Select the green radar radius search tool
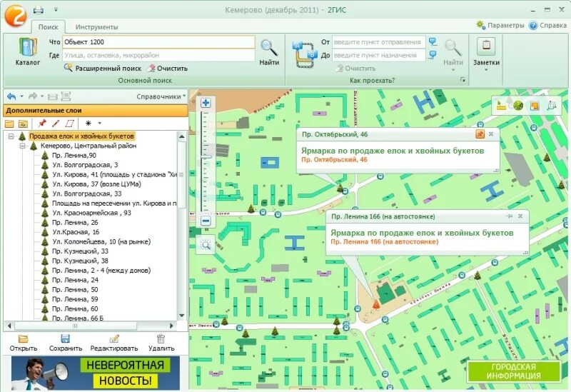This screenshot has width=571, height=392. click(518, 106)
